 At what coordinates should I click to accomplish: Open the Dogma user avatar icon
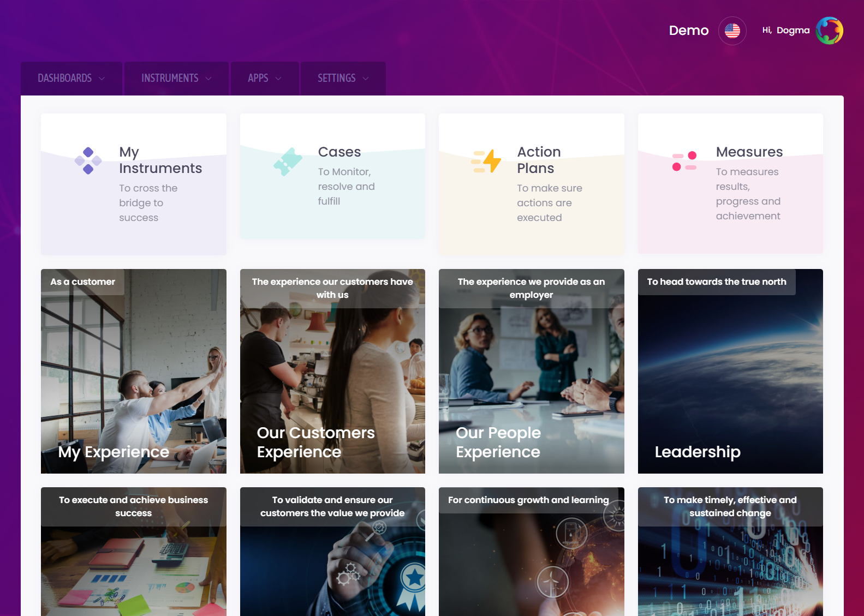829,31
